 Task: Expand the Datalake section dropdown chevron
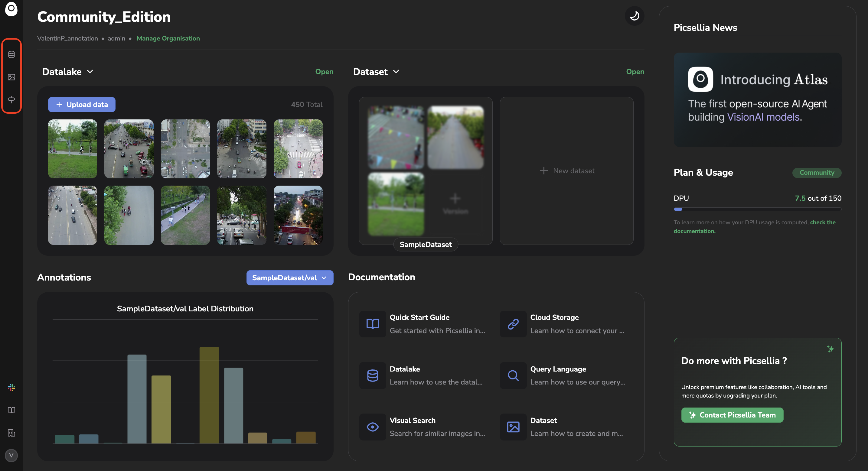90,72
